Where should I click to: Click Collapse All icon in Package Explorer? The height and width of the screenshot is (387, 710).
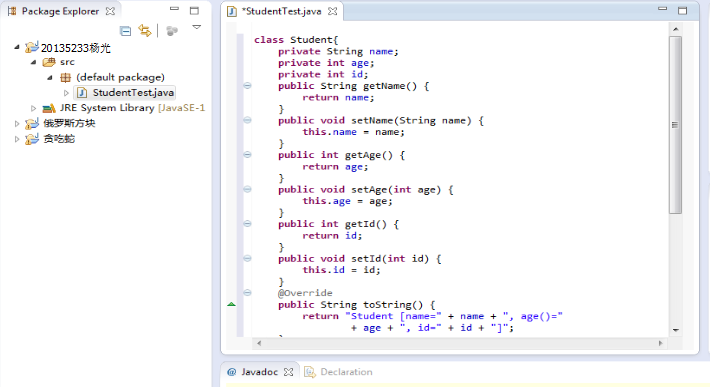click(x=125, y=31)
